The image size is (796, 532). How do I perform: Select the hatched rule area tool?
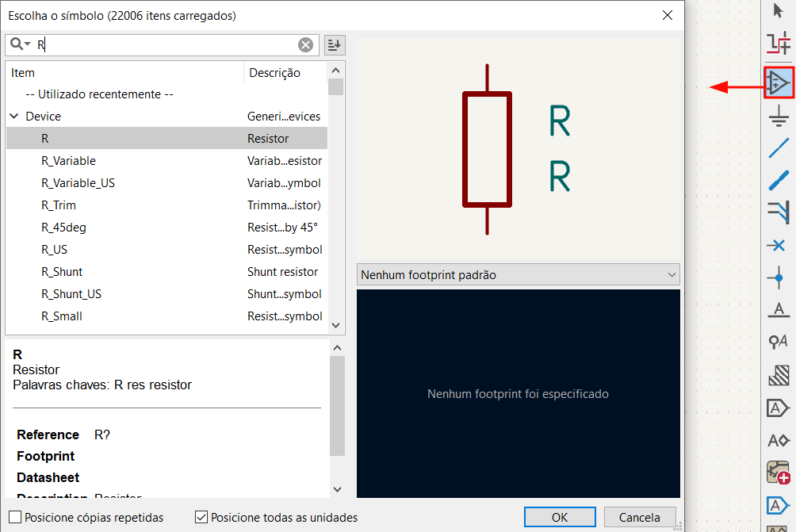pos(779,376)
